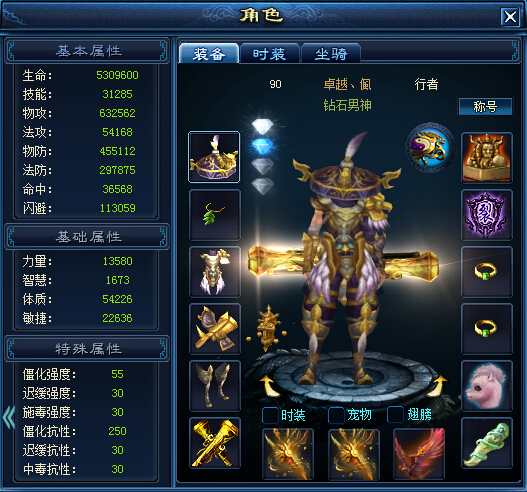This screenshot has height=492, width=527.
Task: Click the green leaf necklace slot
Action: pyautogui.click(x=215, y=215)
